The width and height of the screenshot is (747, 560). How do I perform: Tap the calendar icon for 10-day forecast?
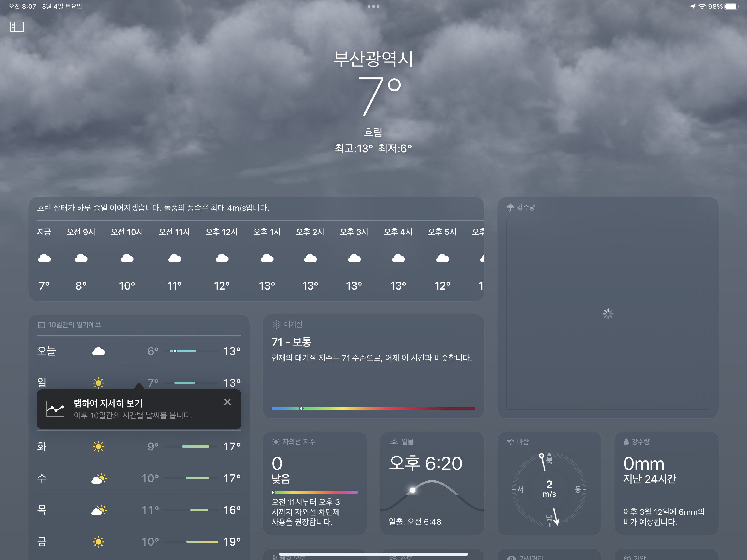tap(41, 325)
